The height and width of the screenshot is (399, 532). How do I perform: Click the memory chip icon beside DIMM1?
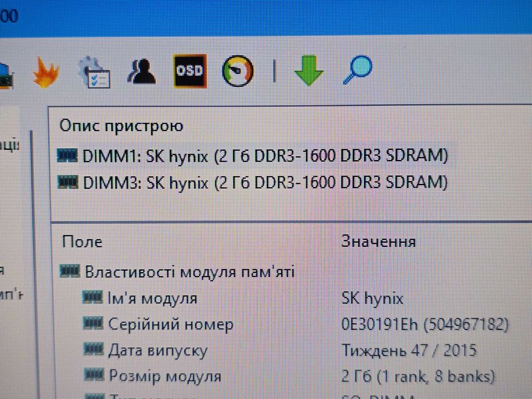pyautogui.click(x=67, y=156)
